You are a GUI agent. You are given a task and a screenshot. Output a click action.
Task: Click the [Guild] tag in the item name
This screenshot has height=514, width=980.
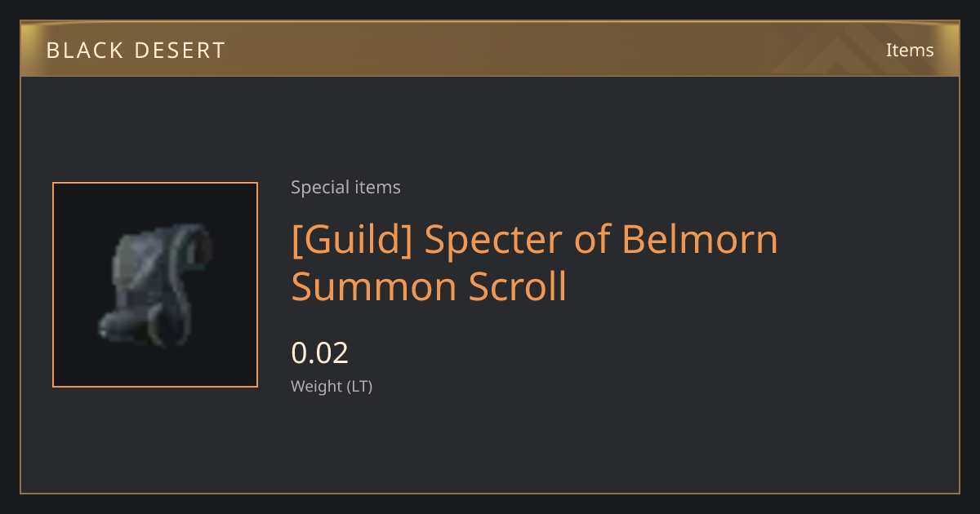pyautogui.click(x=353, y=240)
